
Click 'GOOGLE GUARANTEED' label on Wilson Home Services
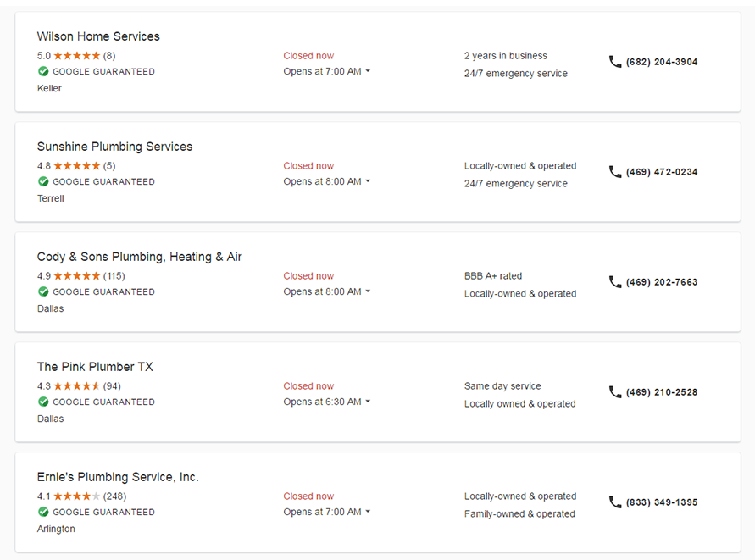(x=103, y=72)
